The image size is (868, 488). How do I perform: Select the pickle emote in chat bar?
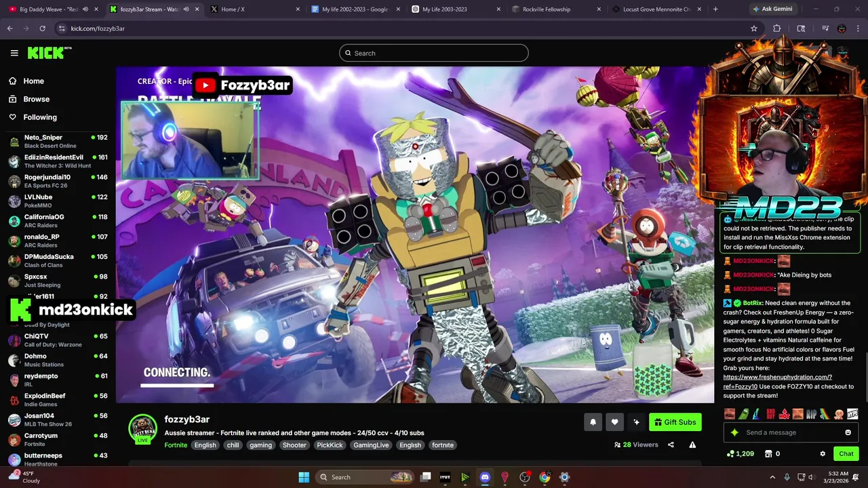point(743,414)
